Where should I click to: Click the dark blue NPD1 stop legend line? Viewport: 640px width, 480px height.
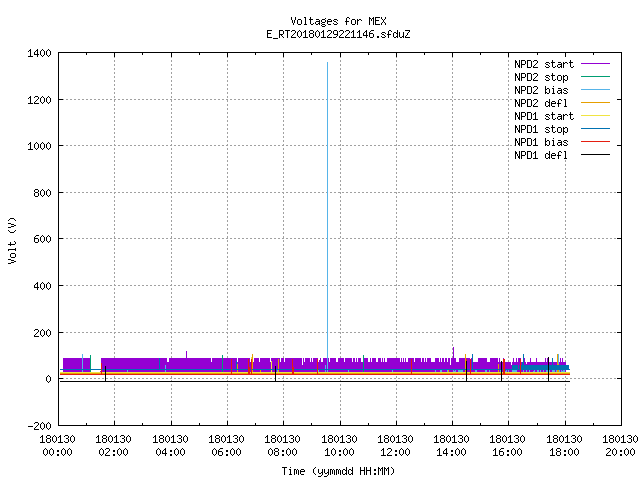point(596,129)
